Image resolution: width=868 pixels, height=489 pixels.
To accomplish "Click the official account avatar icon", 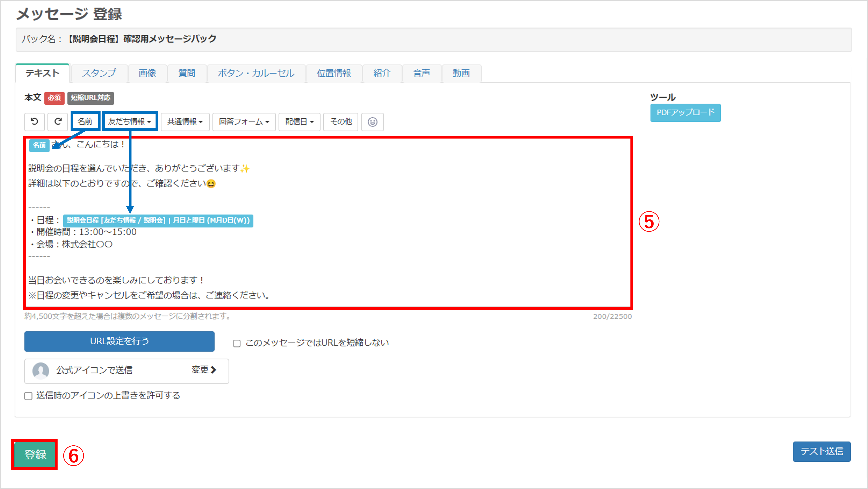I will point(41,371).
